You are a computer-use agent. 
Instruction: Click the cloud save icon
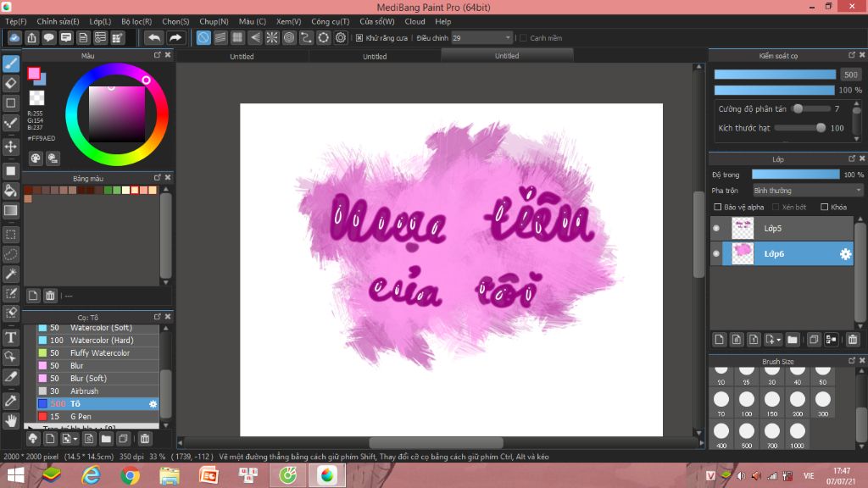point(14,37)
